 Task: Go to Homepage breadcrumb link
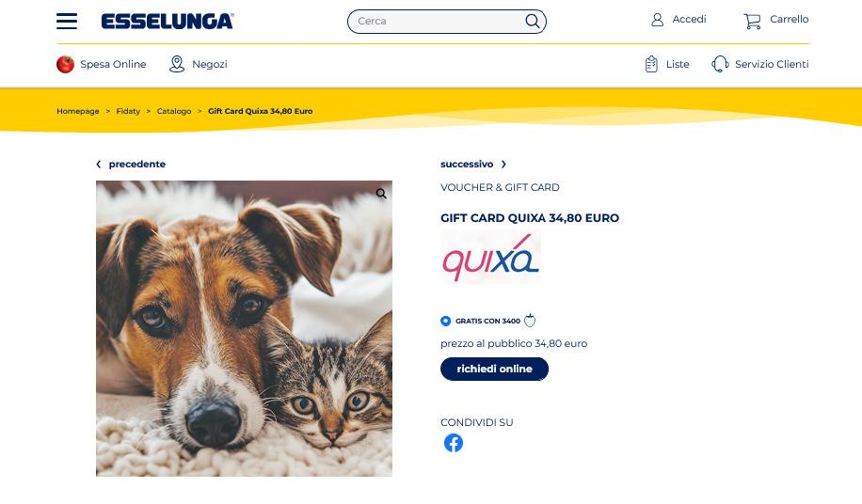click(x=78, y=111)
